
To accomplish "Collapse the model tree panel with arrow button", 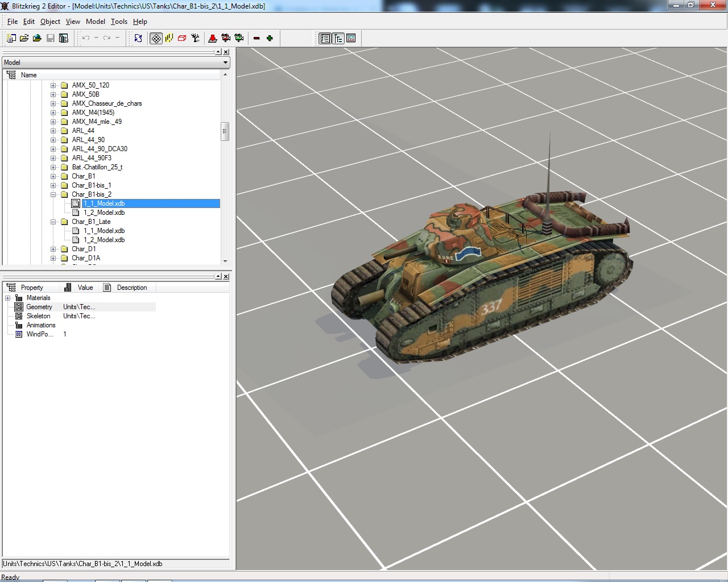I will pos(218,52).
